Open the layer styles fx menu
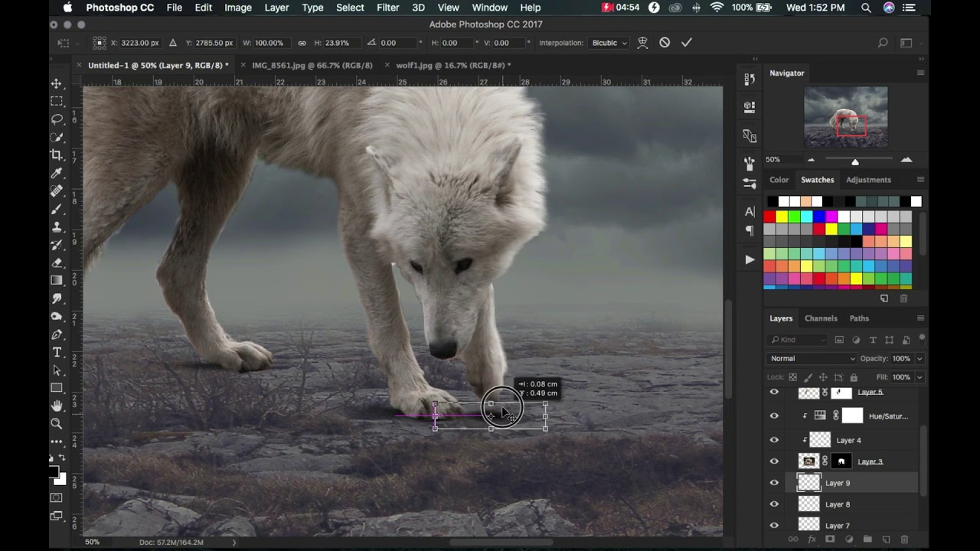The height and width of the screenshot is (551, 980). (x=812, y=540)
